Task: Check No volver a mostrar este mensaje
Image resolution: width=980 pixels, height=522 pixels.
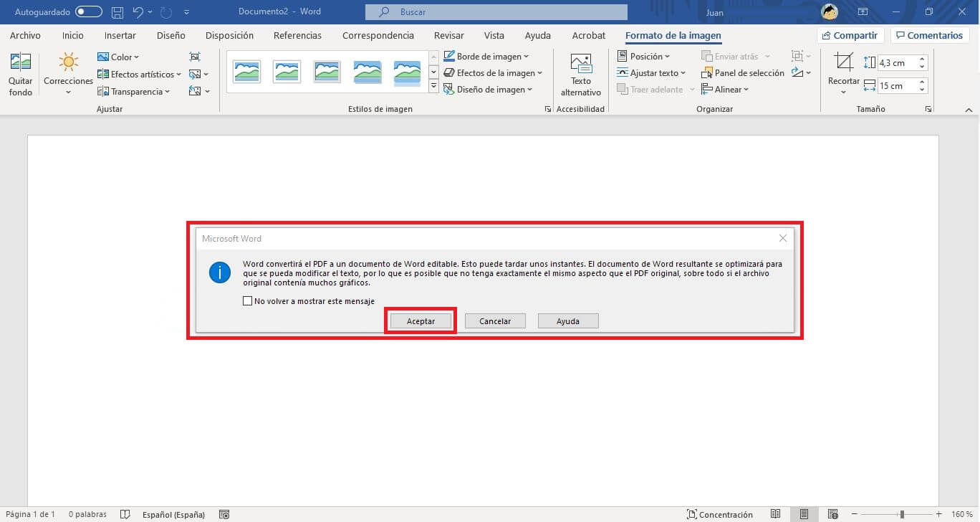Action: [248, 301]
